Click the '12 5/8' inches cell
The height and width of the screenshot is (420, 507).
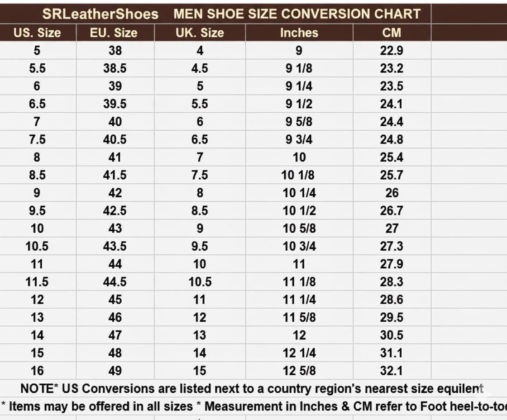click(x=299, y=371)
